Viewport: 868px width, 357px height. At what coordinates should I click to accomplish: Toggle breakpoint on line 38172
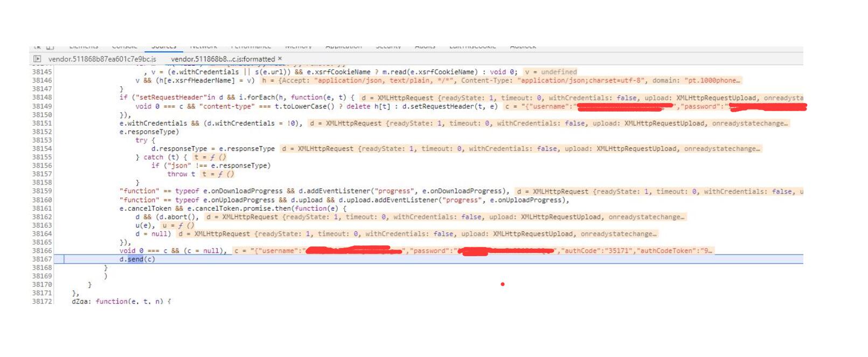click(x=41, y=301)
